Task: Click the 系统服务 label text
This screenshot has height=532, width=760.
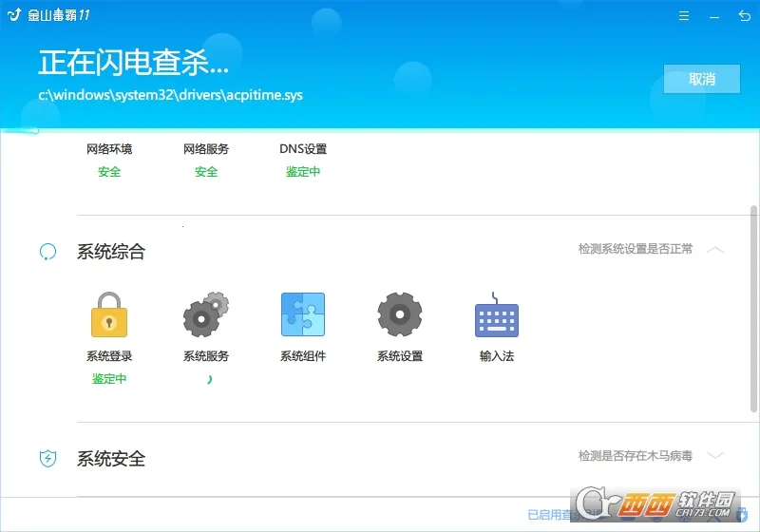Action: (206, 356)
